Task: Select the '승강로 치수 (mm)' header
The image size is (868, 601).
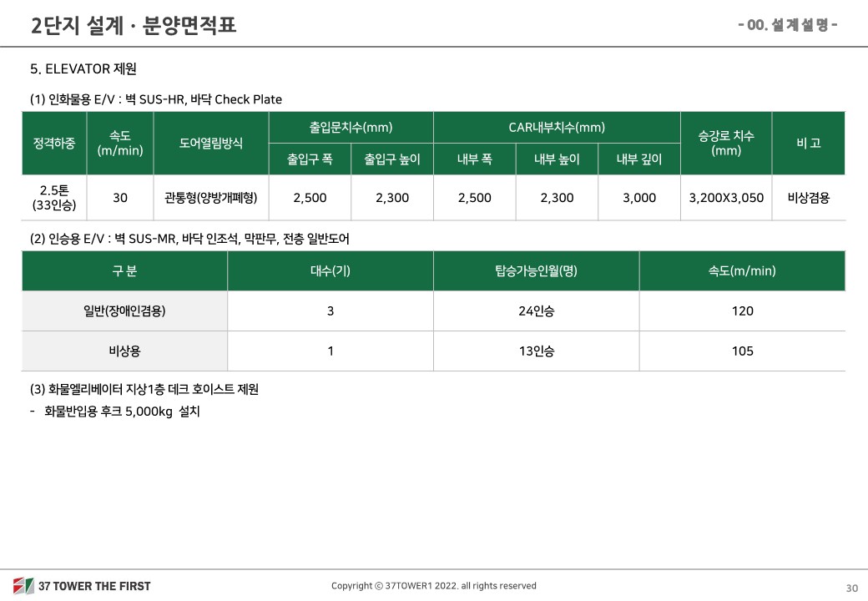Action: click(726, 143)
